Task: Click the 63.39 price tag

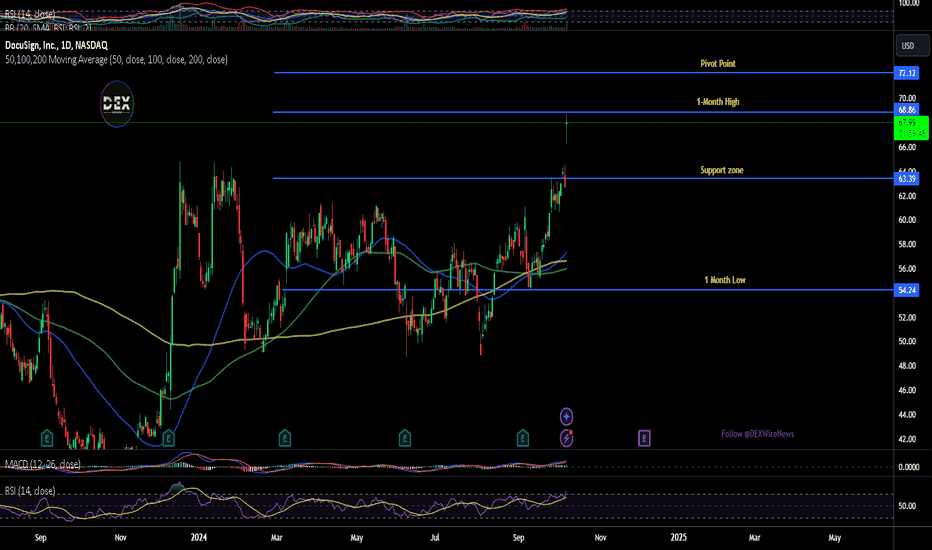Action: [906, 178]
